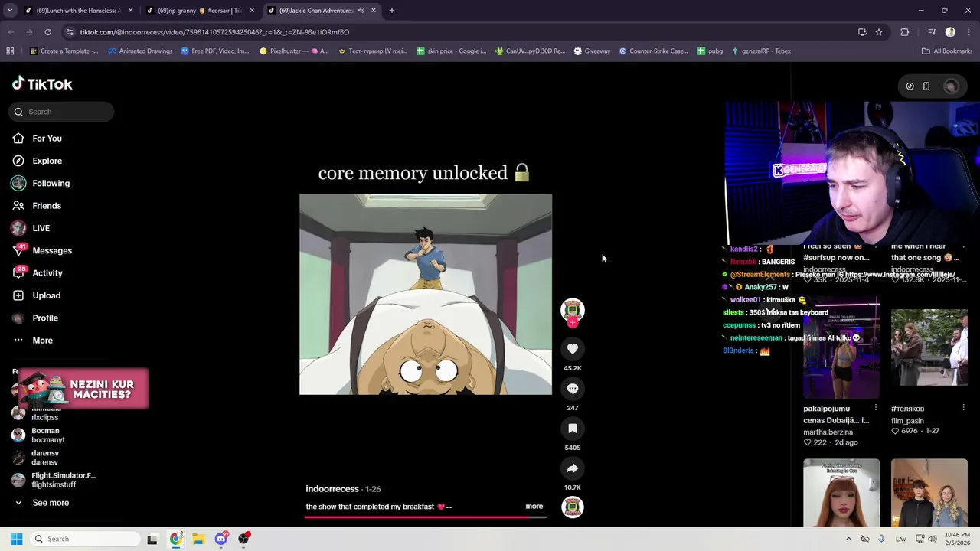Screen dimensions: 980x551
Task: Open options menu for pakalpojumu cenas video
Action: pos(875,408)
